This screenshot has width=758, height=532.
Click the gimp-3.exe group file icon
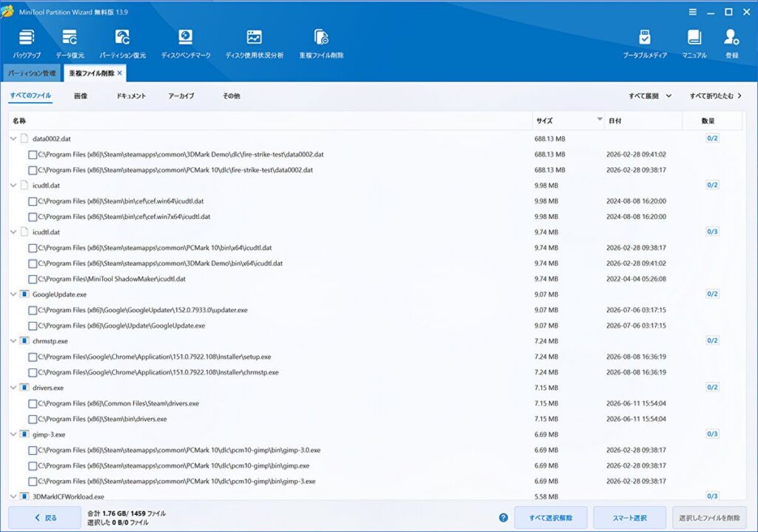click(24, 434)
